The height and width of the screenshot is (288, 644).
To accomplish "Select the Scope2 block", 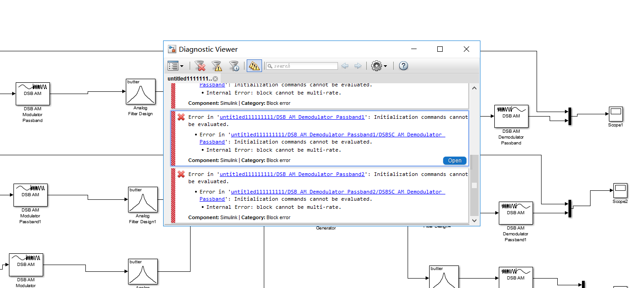I will point(620,190).
